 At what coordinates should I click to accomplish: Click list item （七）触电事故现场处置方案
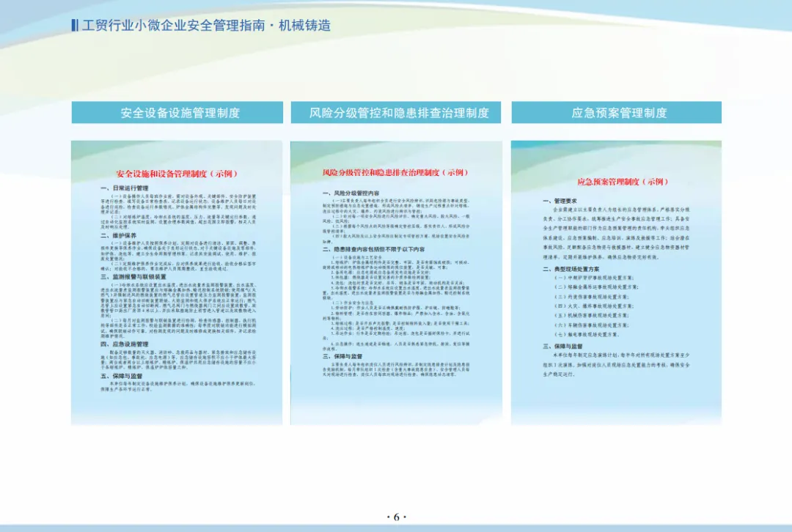[587, 334]
